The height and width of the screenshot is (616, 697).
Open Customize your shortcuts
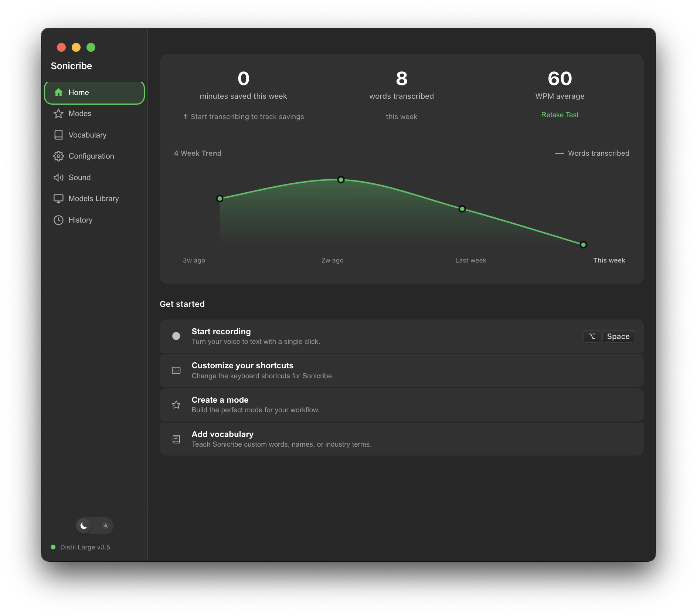(401, 370)
